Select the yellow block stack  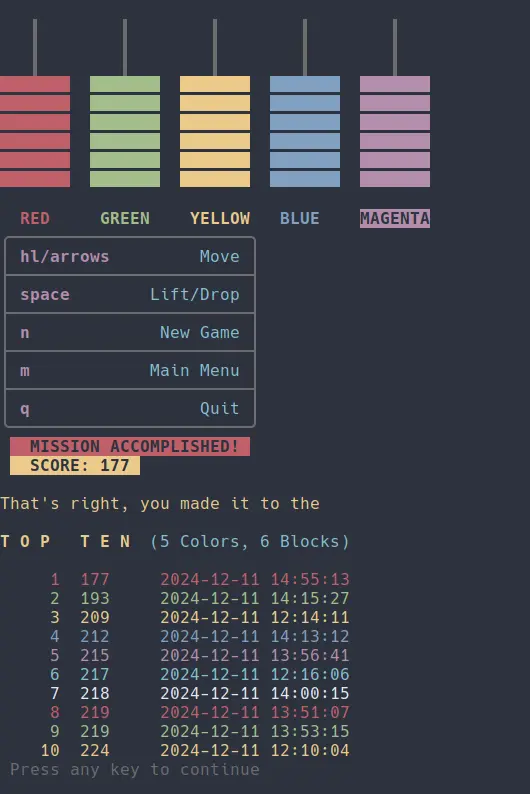click(215, 132)
